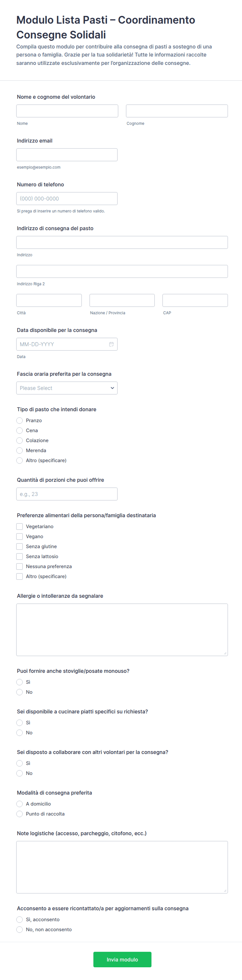Choose A domicilio delivery mode
The image size is (242, 980).
tap(20, 804)
